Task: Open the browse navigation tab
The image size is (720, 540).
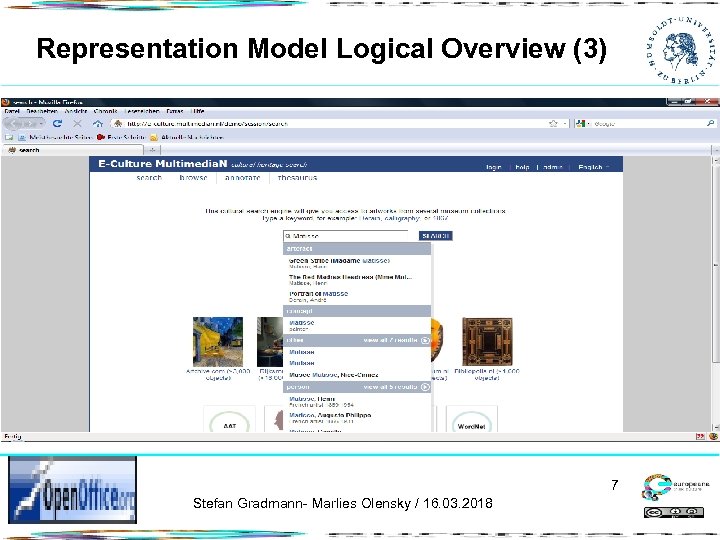Action: coord(193,178)
